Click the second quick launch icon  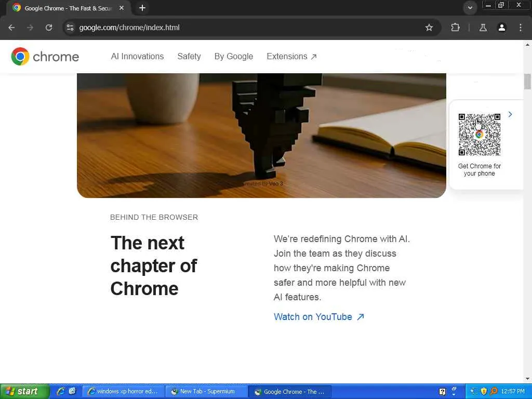tap(73, 391)
